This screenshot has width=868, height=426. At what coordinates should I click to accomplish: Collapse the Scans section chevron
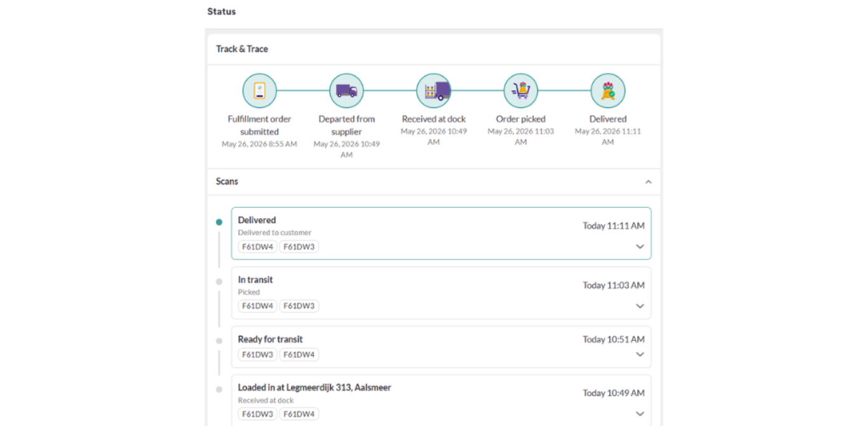[x=648, y=182]
